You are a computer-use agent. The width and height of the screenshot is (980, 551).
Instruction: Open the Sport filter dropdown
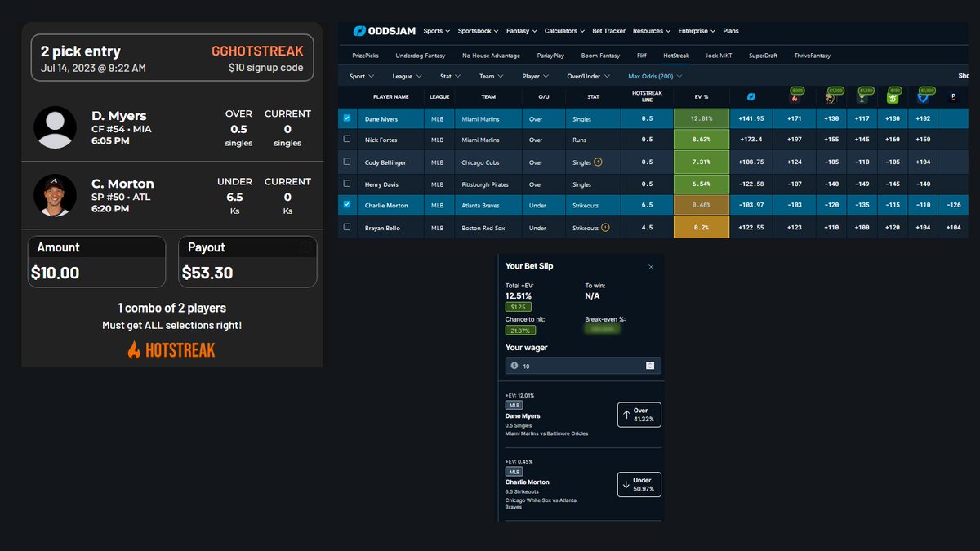(360, 76)
